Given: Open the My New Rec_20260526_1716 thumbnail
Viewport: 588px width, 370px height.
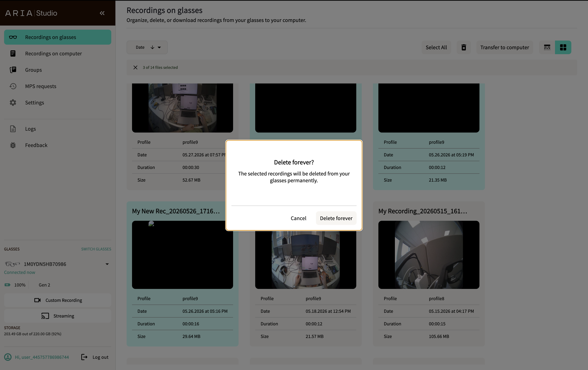Looking at the screenshot, I should click(182, 255).
